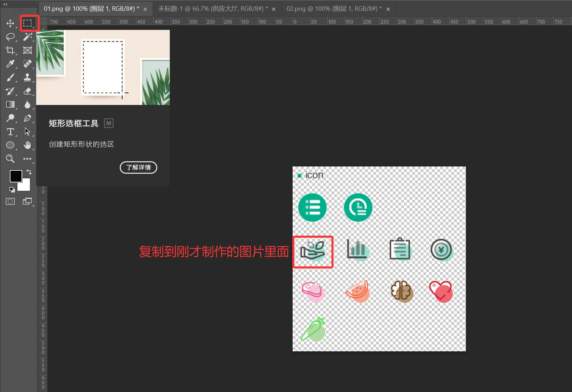The width and height of the screenshot is (572, 392).
Task: Click the bar chart icon on canvas
Action: [x=358, y=250]
